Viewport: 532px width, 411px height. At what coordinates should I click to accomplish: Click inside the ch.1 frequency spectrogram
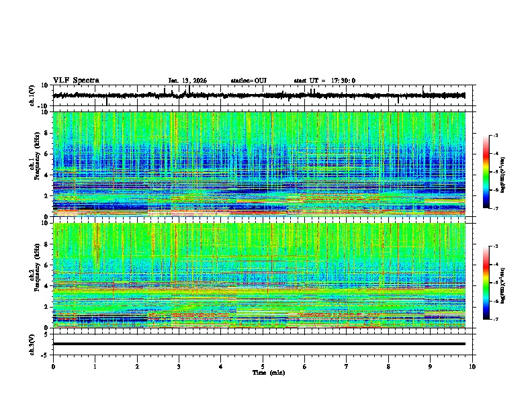coord(259,164)
